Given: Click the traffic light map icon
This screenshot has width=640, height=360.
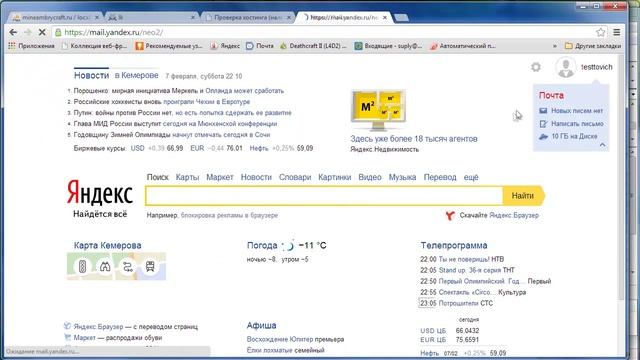Looking at the screenshot, I should pyautogui.click(x=82, y=267).
